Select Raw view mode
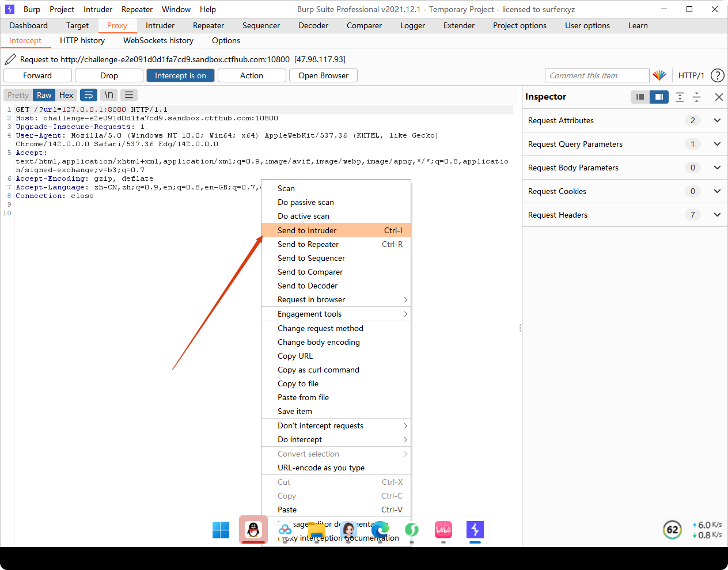Image resolution: width=728 pixels, height=570 pixels. click(x=44, y=95)
